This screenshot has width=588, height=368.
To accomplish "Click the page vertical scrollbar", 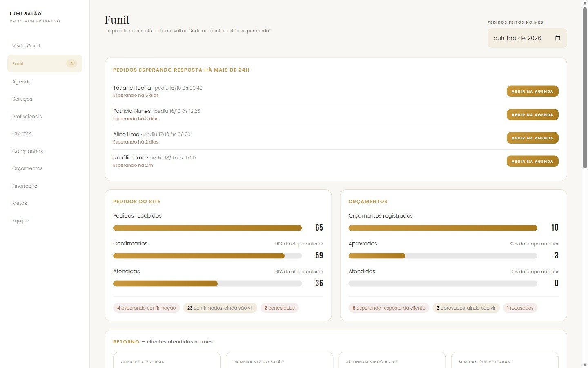I will click(x=585, y=88).
